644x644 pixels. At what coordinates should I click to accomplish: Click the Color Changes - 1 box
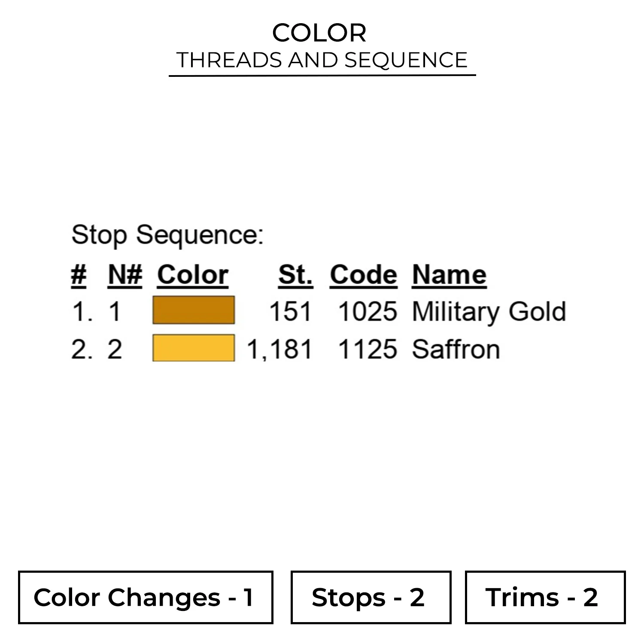[x=146, y=597]
